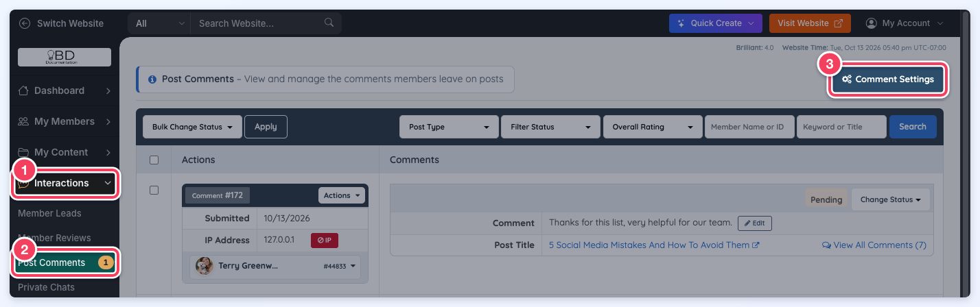Viewport: 980px width, 307px height.
Task: Click the search magnifier icon
Action: point(329,23)
